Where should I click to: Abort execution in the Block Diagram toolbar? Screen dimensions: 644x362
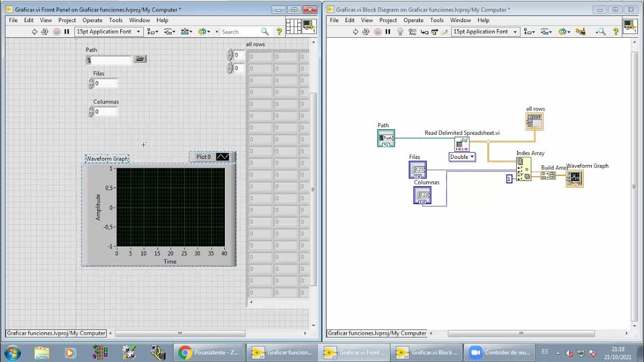pos(378,32)
